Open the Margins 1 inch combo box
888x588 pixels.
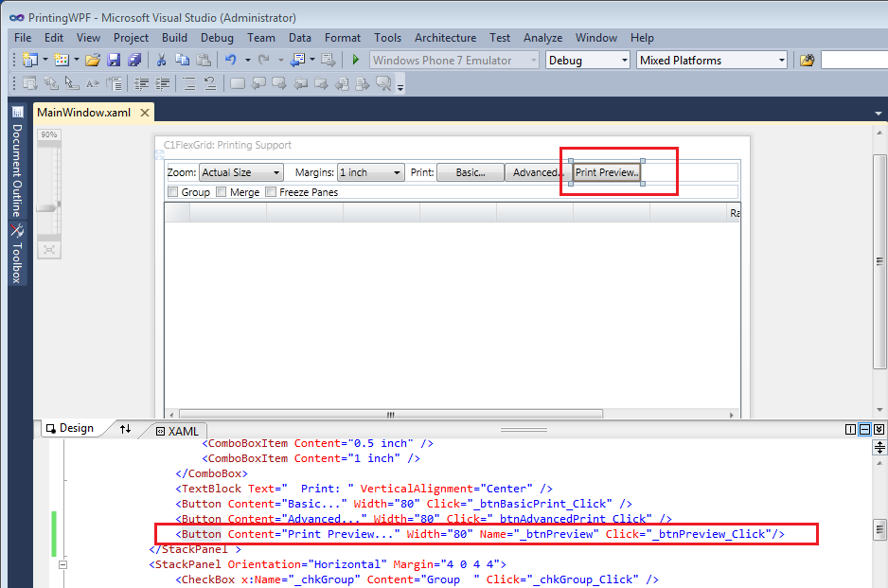pos(370,172)
